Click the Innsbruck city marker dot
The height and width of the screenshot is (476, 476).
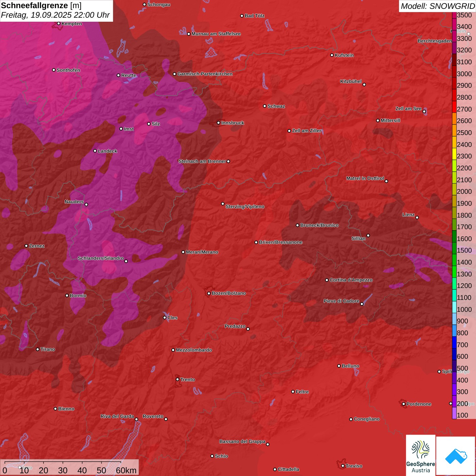click(x=219, y=123)
